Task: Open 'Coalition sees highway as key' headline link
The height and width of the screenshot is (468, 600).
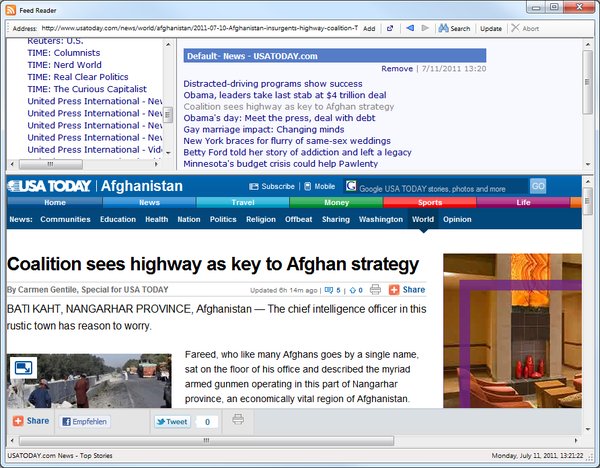Action: tap(289, 106)
